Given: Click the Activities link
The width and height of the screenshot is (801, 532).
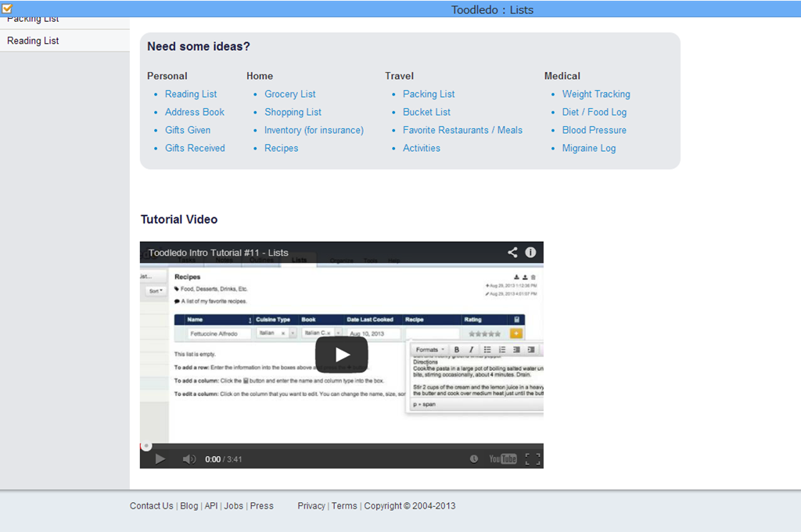Looking at the screenshot, I should (x=422, y=148).
